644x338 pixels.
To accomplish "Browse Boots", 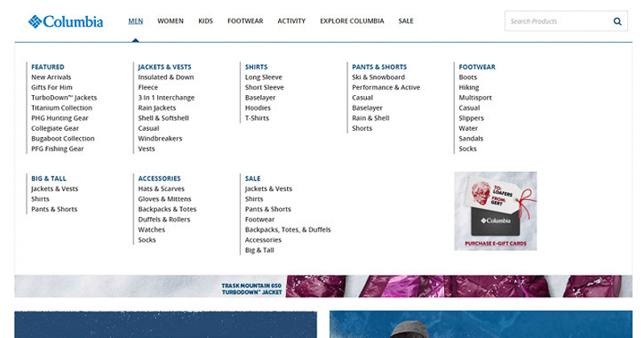I will click(467, 77).
